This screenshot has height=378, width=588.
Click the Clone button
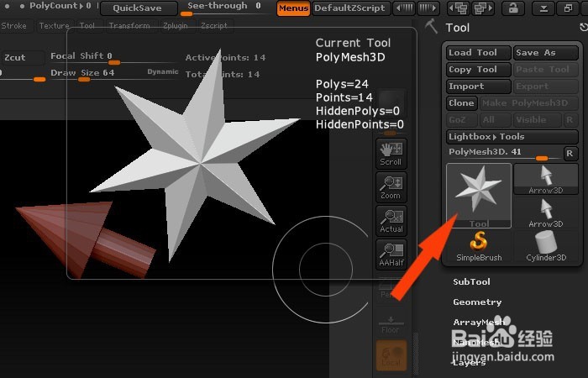[462, 103]
